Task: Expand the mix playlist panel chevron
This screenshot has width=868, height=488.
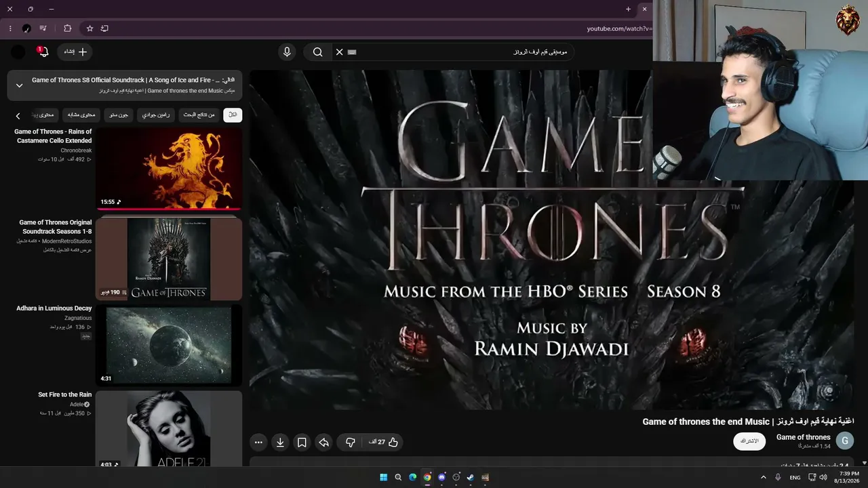Action: [19, 85]
